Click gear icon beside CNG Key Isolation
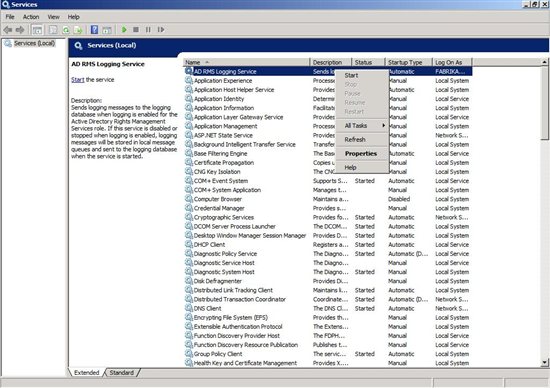The width and height of the screenshot is (550, 388). [x=189, y=172]
